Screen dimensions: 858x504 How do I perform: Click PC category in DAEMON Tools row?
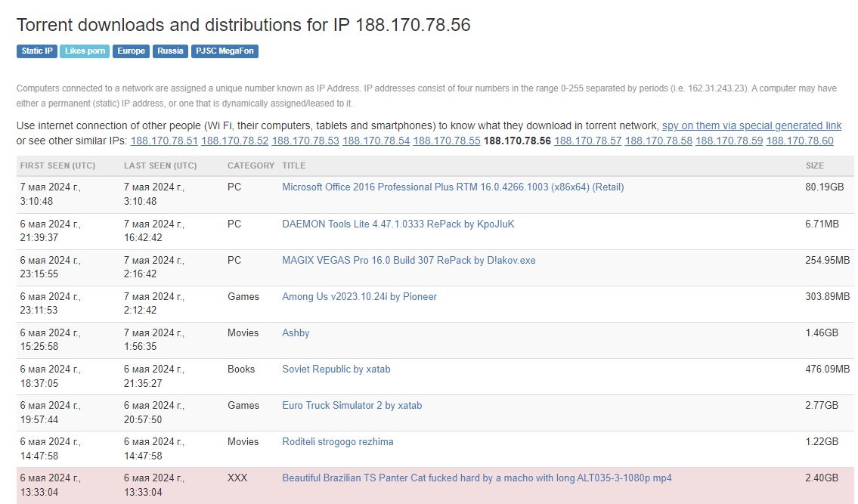click(x=234, y=224)
